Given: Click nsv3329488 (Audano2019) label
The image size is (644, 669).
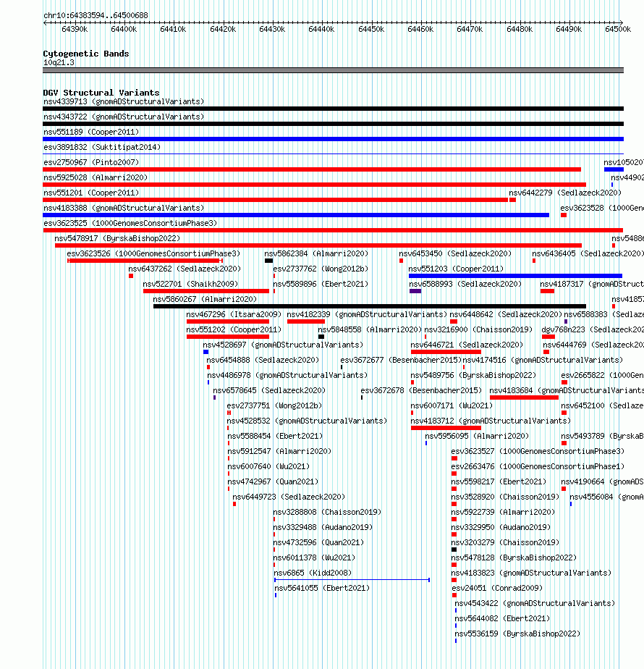Looking at the screenshot, I should [323, 527].
